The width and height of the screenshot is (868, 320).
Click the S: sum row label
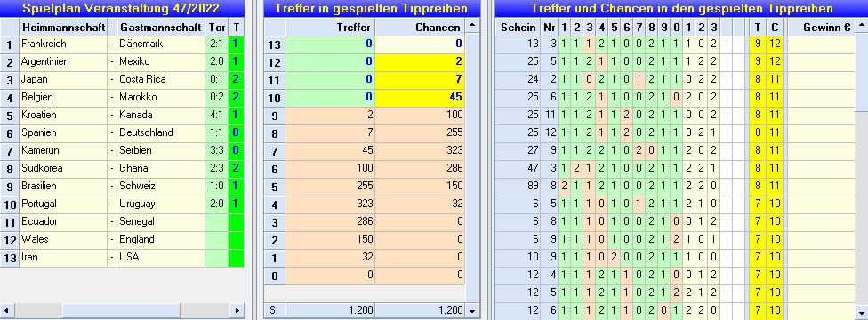pyautogui.click(x=275, y=310)
